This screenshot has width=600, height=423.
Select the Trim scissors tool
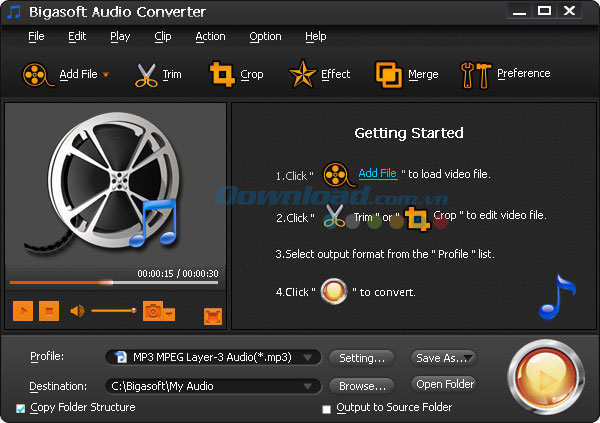146,75
